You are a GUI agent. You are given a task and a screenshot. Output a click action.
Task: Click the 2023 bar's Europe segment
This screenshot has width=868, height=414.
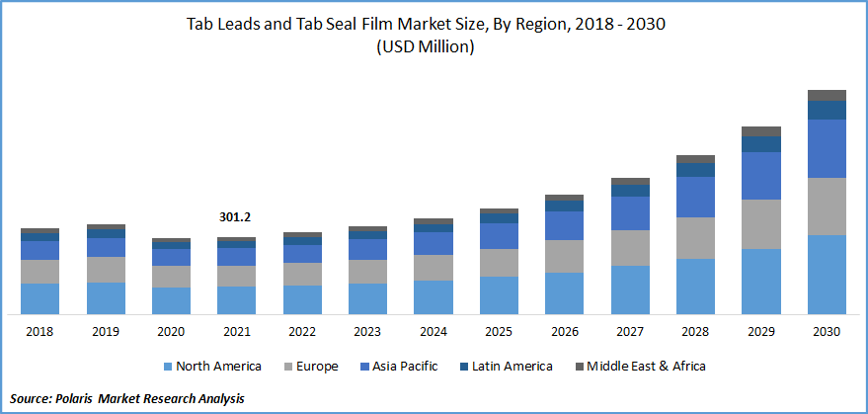[367, 272]
